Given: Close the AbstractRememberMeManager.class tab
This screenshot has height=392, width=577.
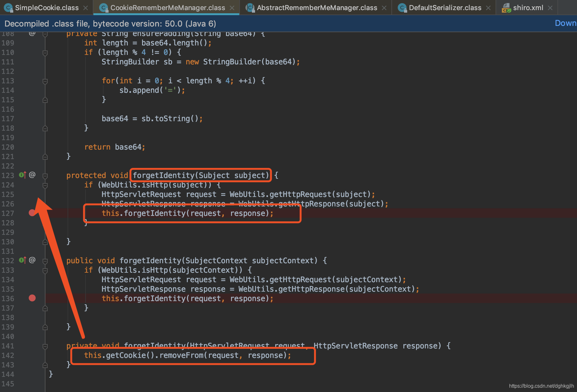Looking at the screenshot, I should pyautogui.click(x=384, y=8).
